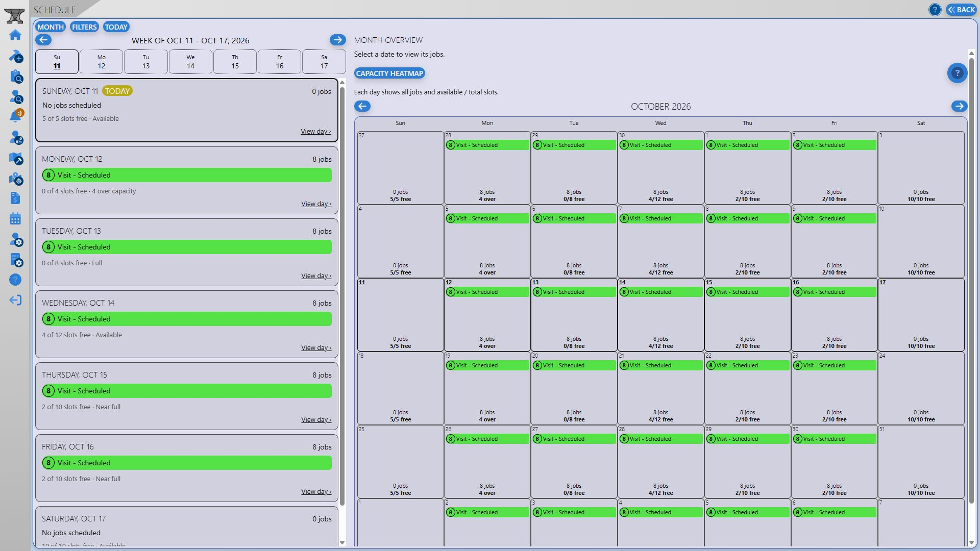Click the logout arrow icon
The image size is (980, 551).
pos(15,300)
